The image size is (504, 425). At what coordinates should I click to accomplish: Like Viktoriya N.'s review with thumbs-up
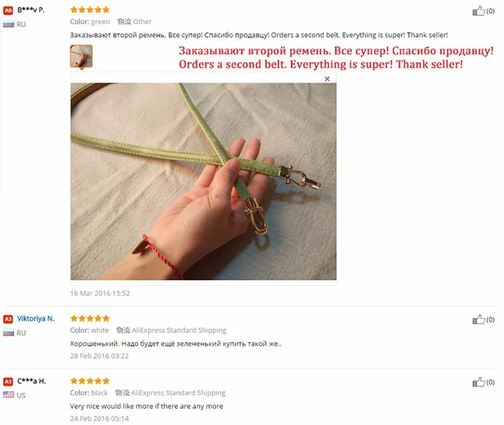tap(478, 319)
